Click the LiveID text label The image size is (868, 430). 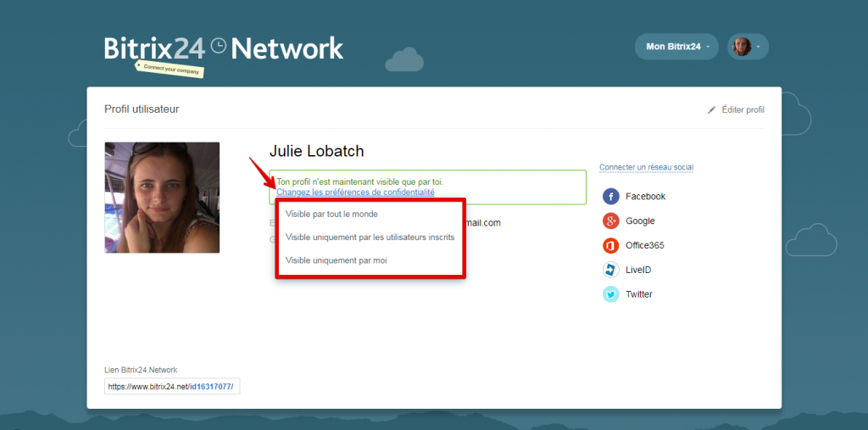(x=638, y=270)
